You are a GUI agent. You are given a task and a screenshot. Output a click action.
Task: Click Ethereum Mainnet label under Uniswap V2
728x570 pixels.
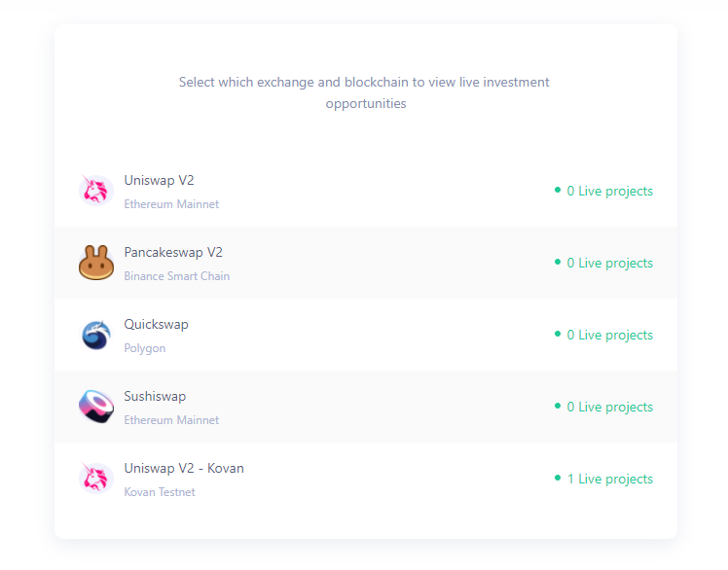pos(171,204)
